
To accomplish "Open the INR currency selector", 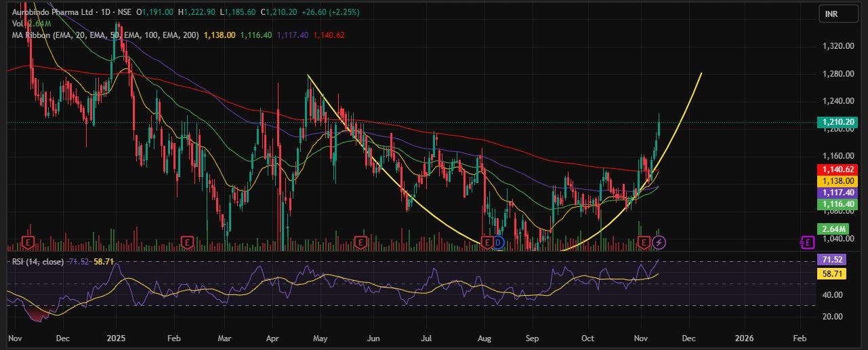I will [838, 14].
